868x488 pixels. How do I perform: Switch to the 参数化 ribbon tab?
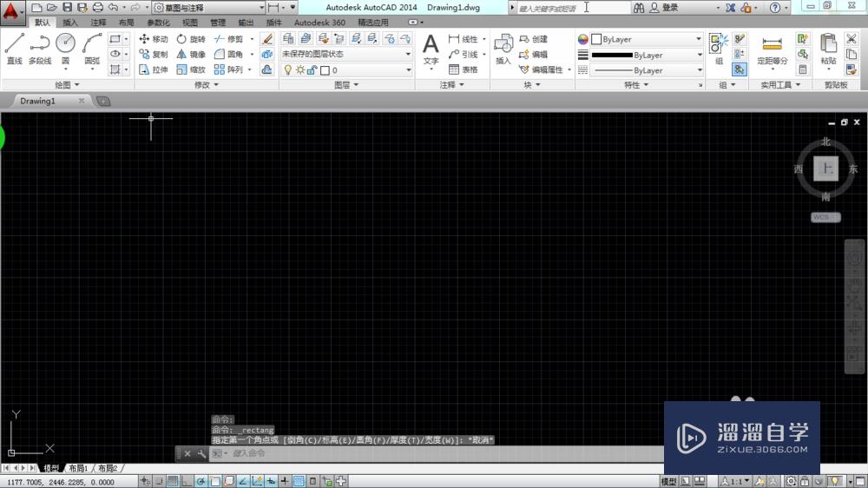(x=158, y=23)
